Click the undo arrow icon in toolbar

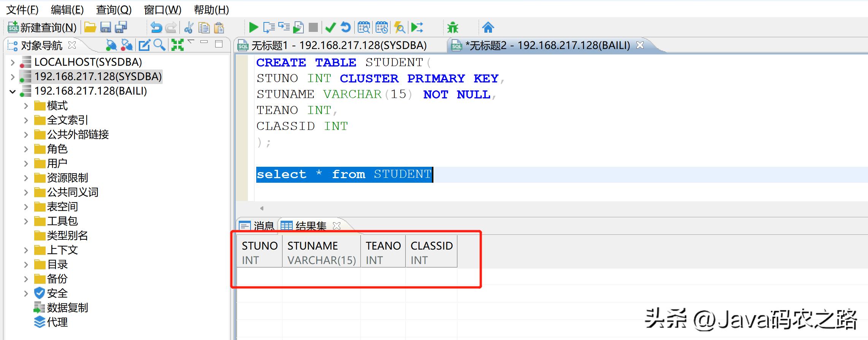(156, 27)
